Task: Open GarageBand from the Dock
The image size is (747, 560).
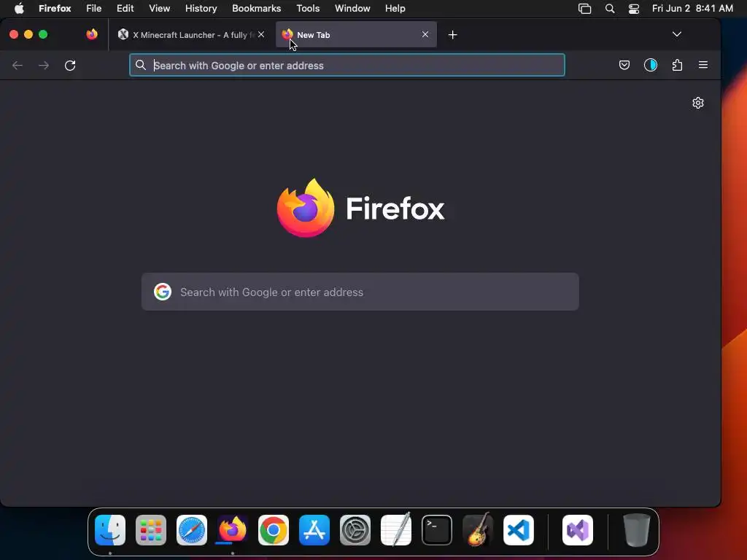Action: [x=478, y=529]
